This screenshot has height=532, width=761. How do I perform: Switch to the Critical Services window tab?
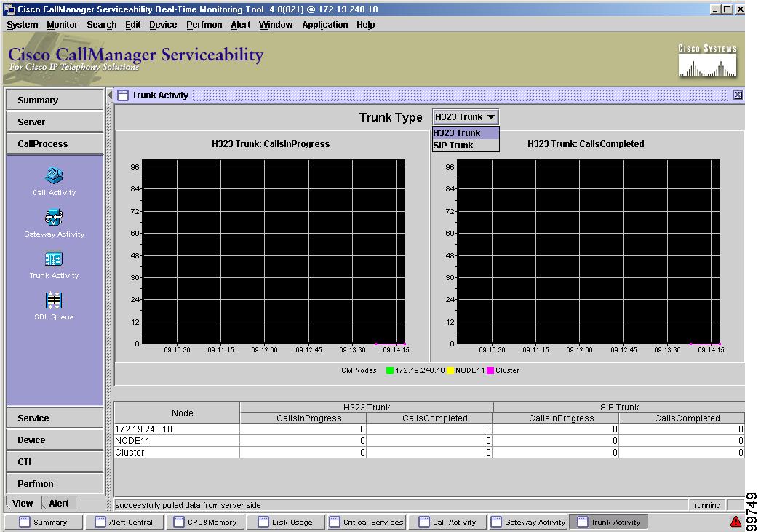(x=367, y=522)
